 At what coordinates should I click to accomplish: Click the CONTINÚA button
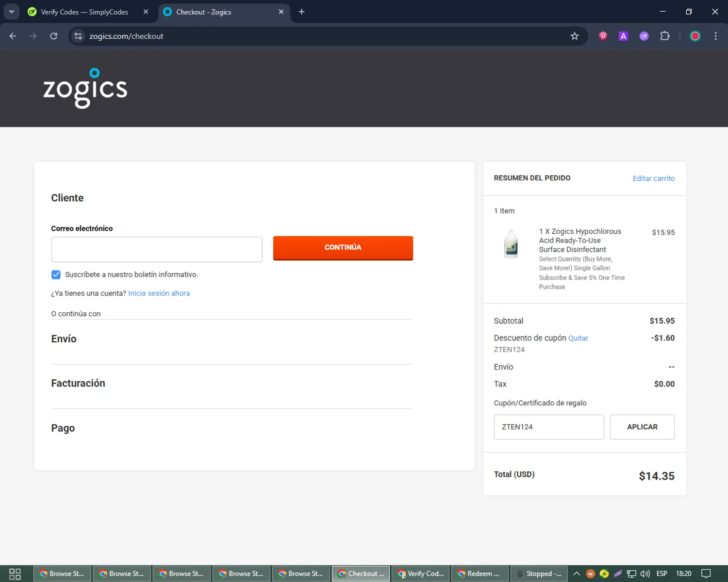343,248
